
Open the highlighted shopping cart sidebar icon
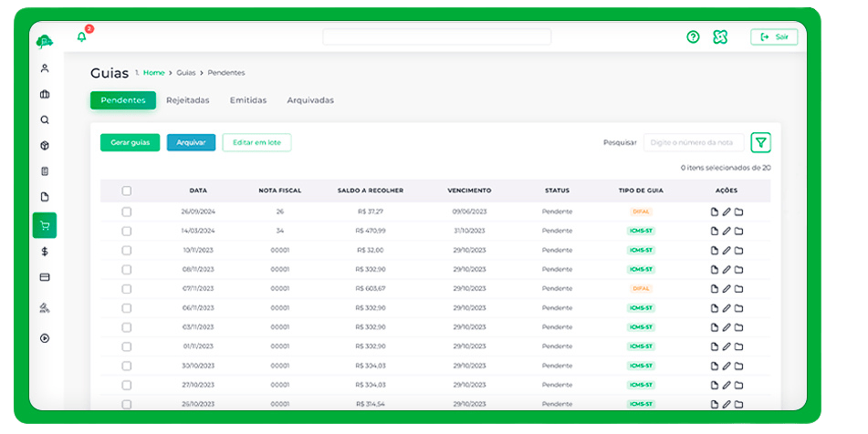(45, 225)
